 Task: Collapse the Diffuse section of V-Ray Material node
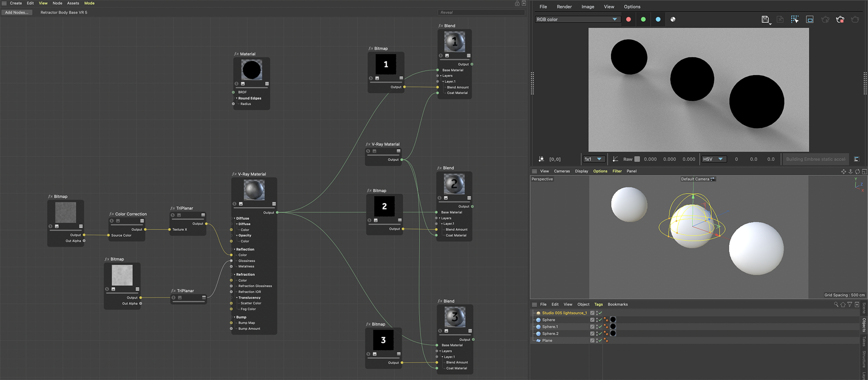(x=235, y=218)
